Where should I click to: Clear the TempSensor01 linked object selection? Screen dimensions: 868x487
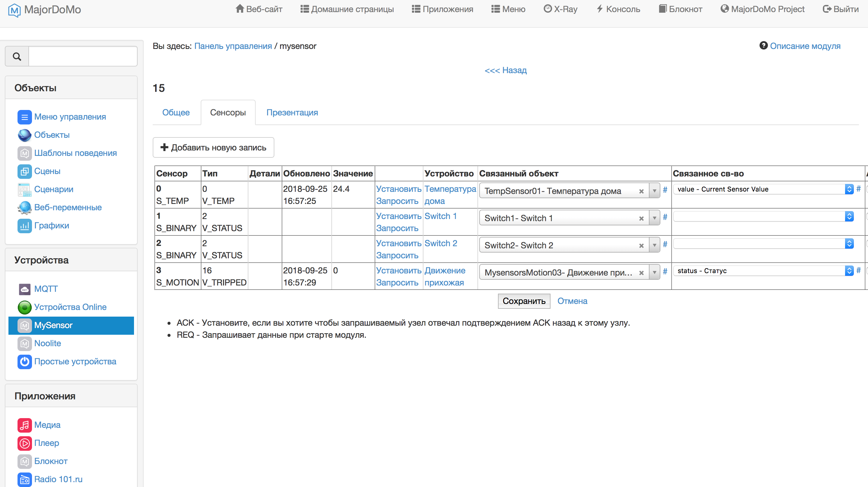click(x=641, y=191)
